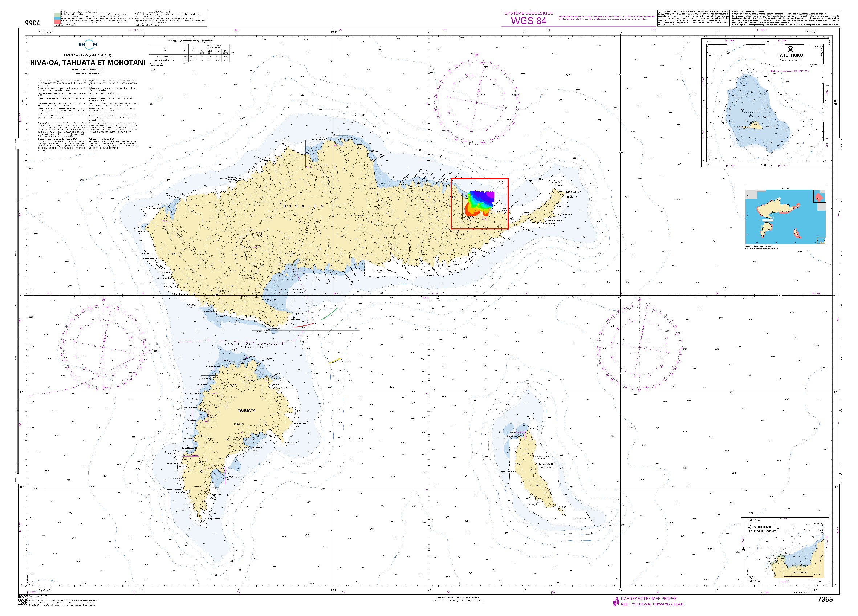Screen dimensions: 858x616
Task: Click the compass rose northeast of Mohotani
Action: pyautogui.click(x=639, y=347)
